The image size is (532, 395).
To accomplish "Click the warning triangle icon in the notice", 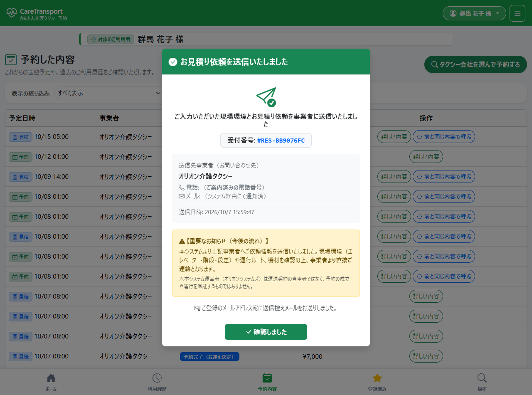I will pyautogui.click(x=182, y=241).
